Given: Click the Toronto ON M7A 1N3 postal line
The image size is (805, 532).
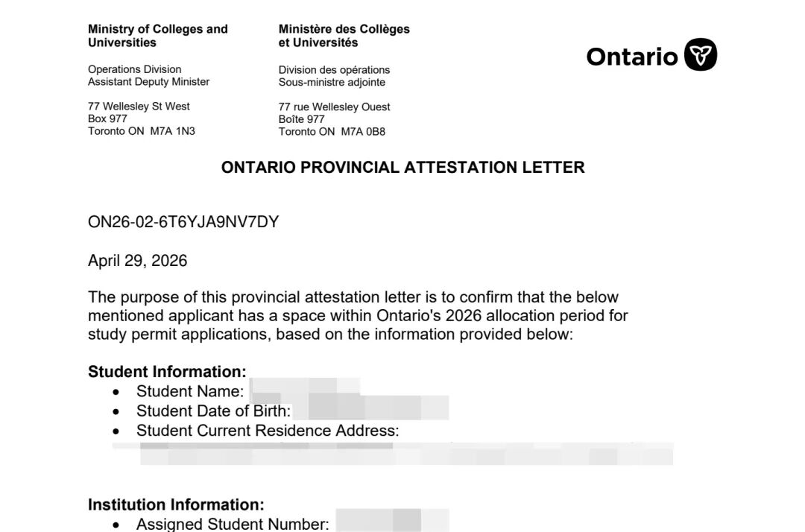Looking at the screenshot, I should [141, 131].
